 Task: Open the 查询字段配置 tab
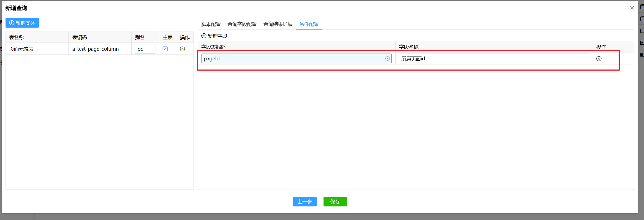point(242,24)
